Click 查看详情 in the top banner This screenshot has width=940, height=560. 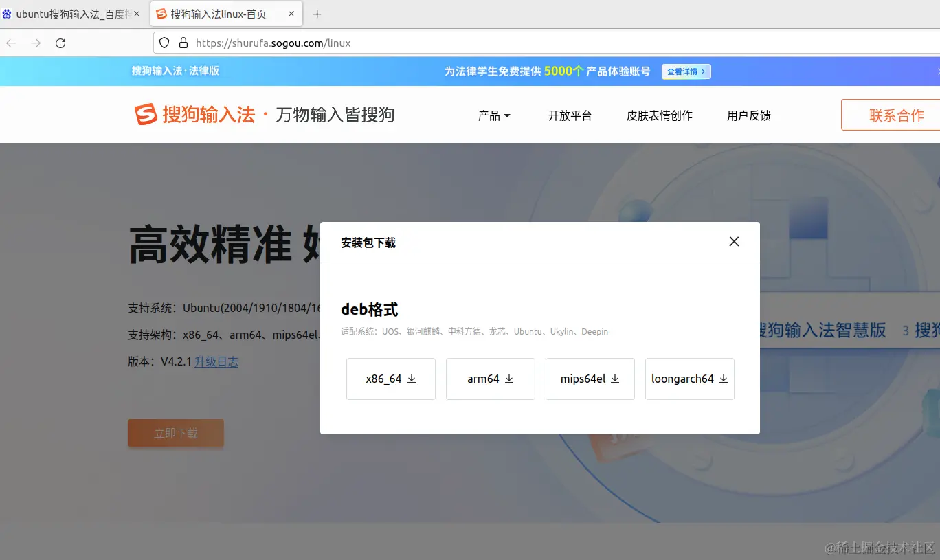pos(686,71)
